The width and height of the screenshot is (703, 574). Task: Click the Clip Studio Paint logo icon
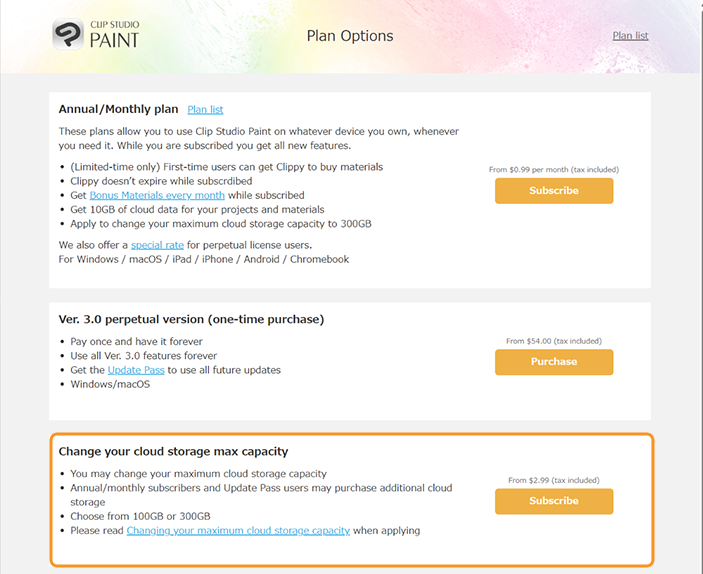[x=69, y=34]
